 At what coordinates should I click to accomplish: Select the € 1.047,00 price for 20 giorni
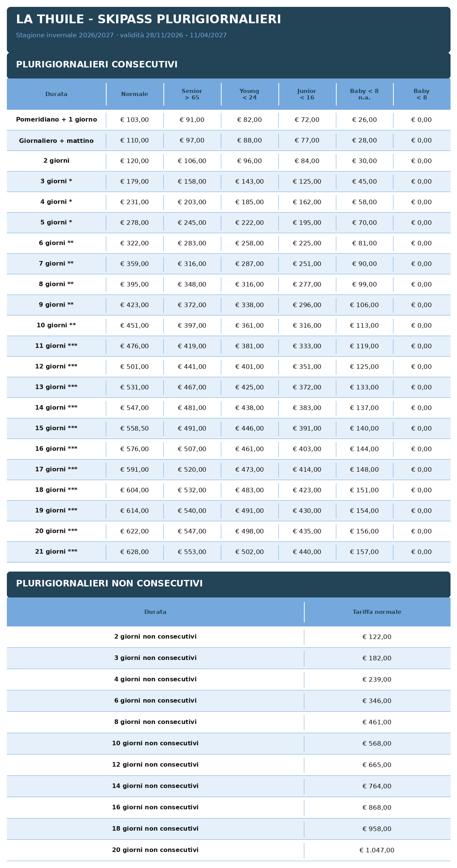pyautogui.click(x=377, y=850)
